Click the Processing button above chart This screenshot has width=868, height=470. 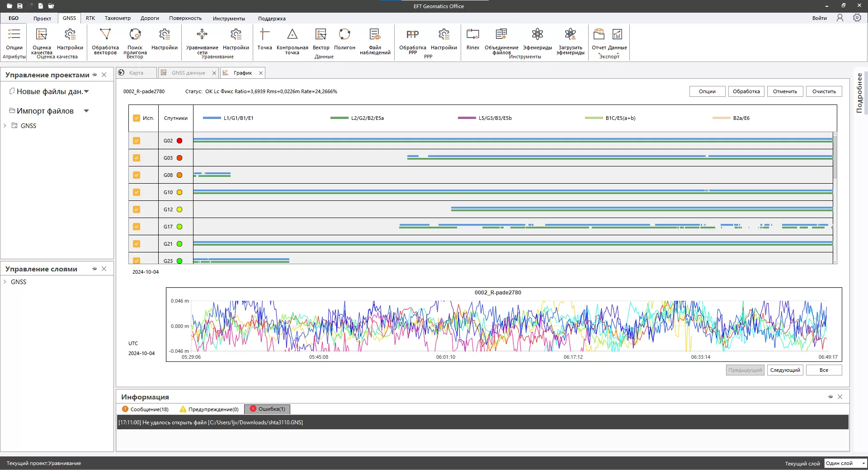pos(746,91)
